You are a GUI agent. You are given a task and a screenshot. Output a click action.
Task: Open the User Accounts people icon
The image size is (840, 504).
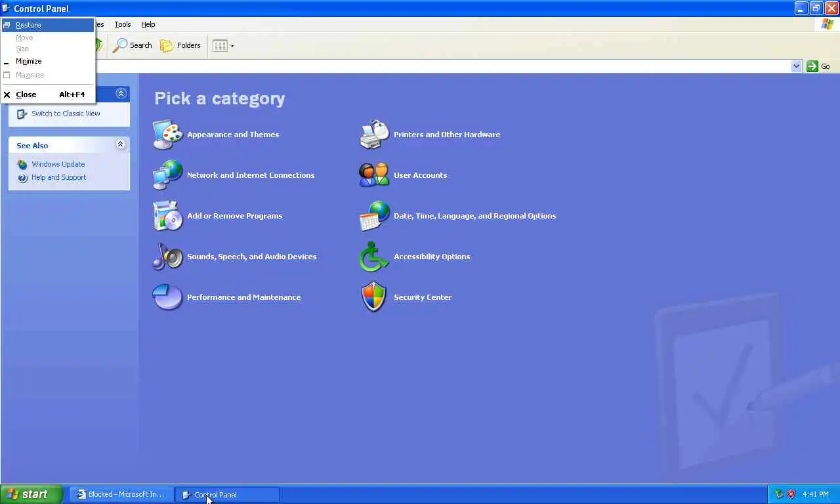pos(375,175)
